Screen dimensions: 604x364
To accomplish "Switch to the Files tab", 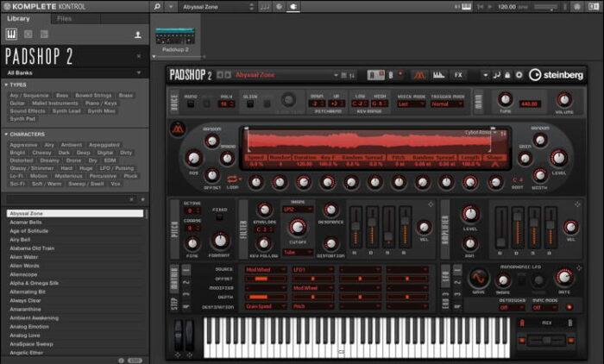I will point(65,18).
